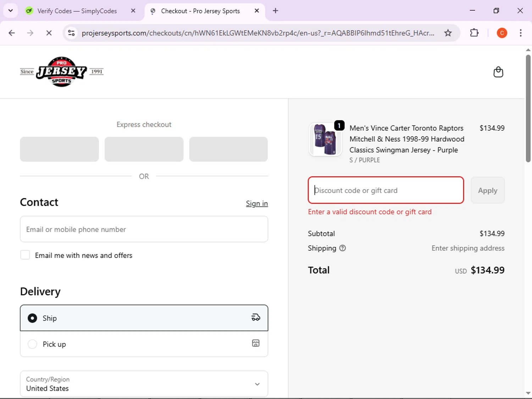
Task: Close the Verify Codes SimplyCodes tab
Action: [x=133, y=11]
